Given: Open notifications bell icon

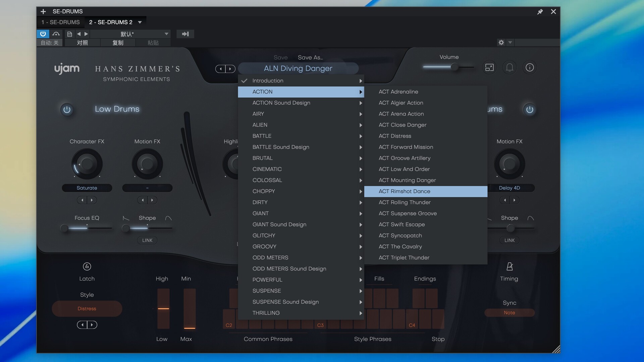Looking at the screenshot, I should [509, 67].
